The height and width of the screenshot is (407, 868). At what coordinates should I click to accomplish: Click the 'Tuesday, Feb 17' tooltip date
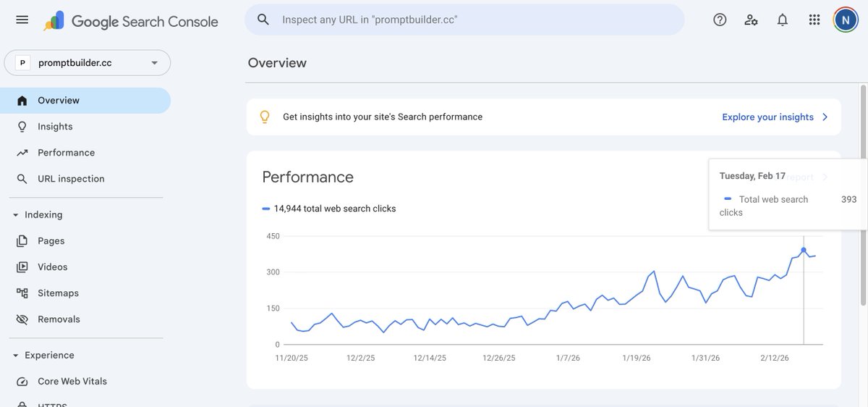click(752, 176)
